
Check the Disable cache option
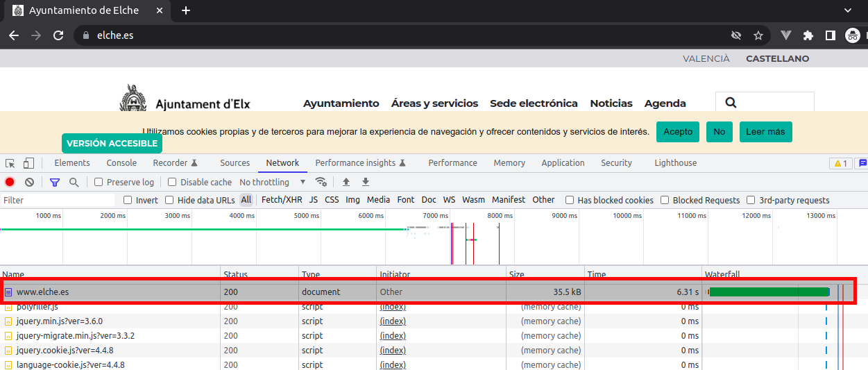[172, 182]
